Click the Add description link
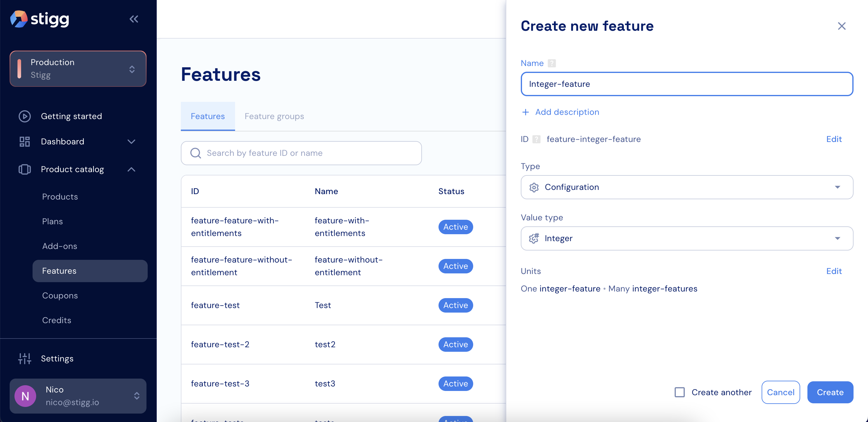Image resolution: width=868 pixels, height=422 pixels. (567, 112)
